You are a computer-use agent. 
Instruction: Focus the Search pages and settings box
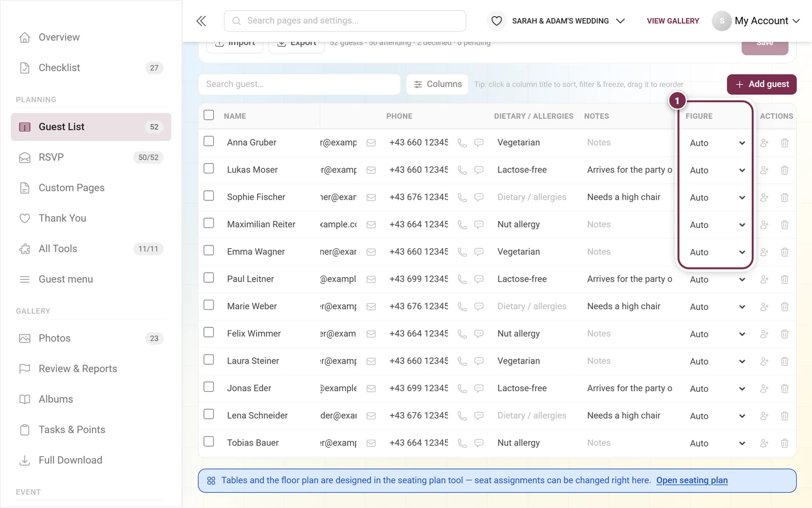click(x=345, y=21)
